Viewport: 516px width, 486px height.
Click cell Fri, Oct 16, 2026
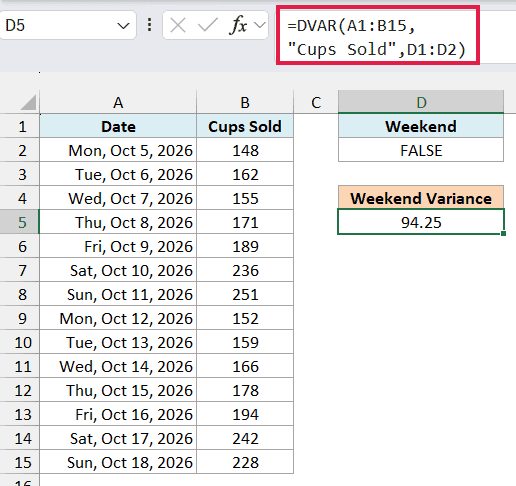[118, 414]
